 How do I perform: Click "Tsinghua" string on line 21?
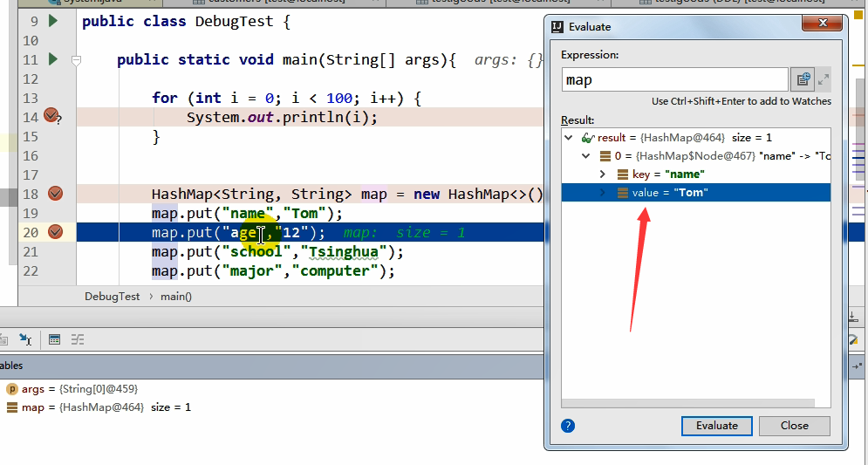pos(343,252)
